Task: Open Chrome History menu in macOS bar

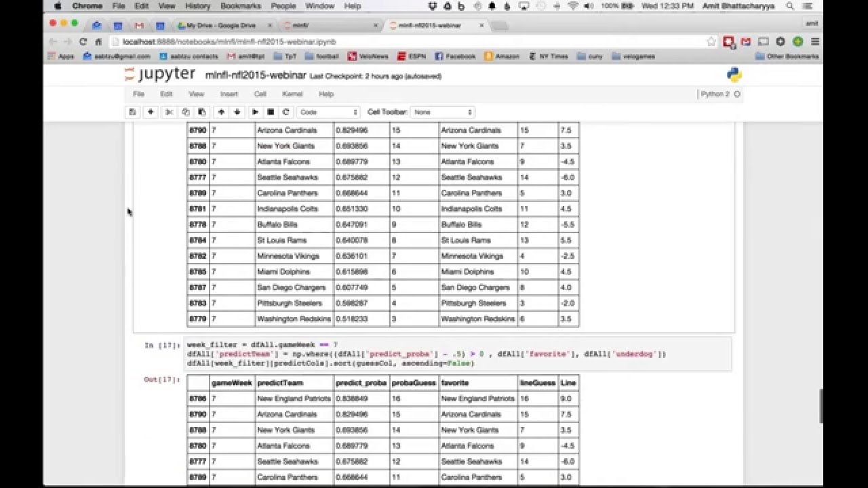Action: [x=197, y=6]
